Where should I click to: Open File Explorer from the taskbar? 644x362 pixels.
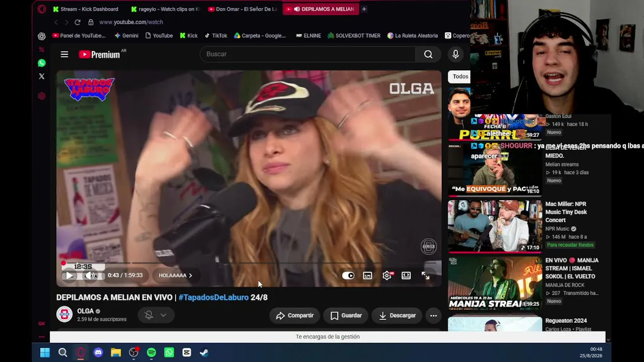click(116, 352)
